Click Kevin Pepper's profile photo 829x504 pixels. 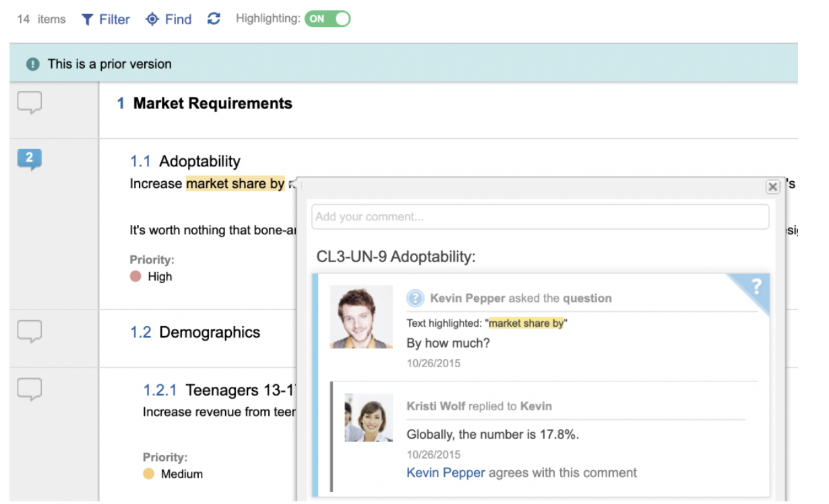pos(361,317)
